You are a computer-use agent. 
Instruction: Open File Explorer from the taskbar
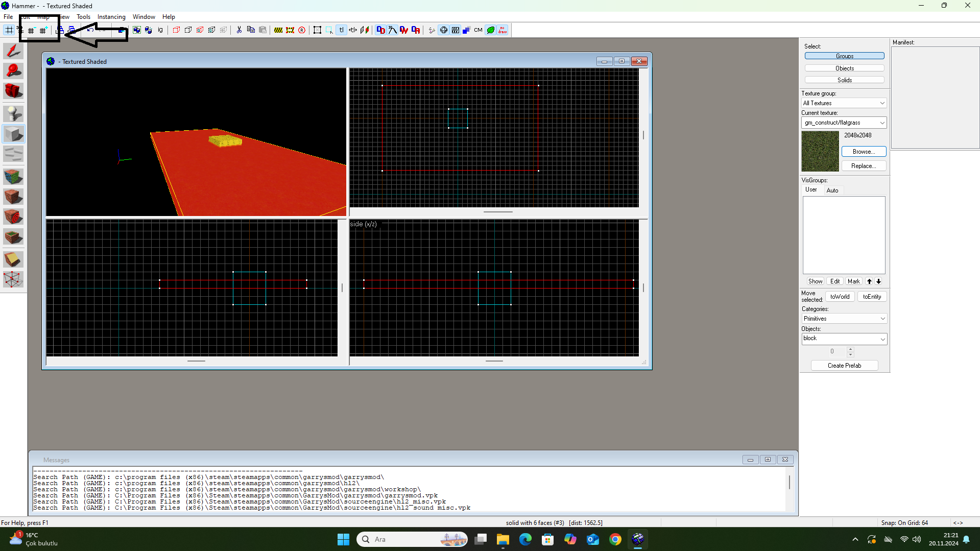click(x=503, y=539)
